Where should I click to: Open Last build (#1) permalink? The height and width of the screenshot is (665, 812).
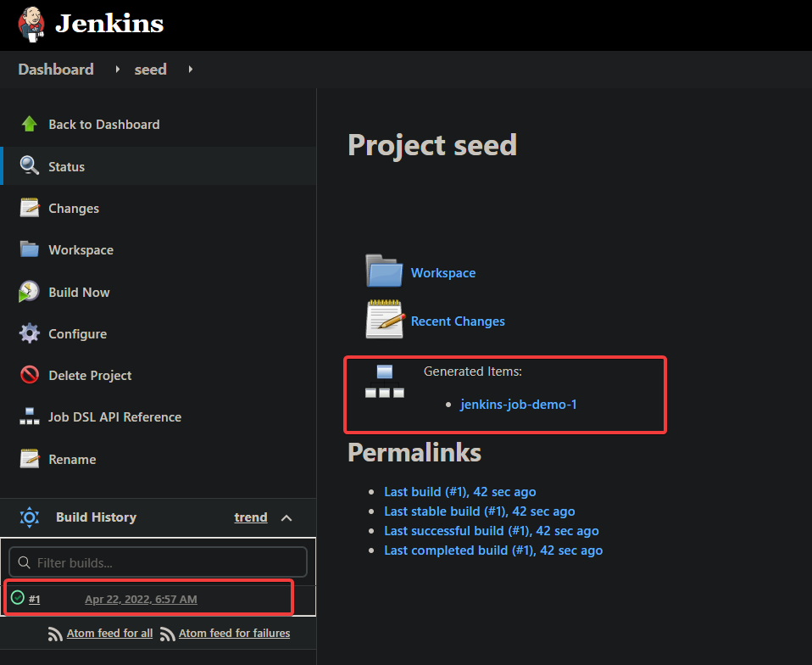point(460,492)
